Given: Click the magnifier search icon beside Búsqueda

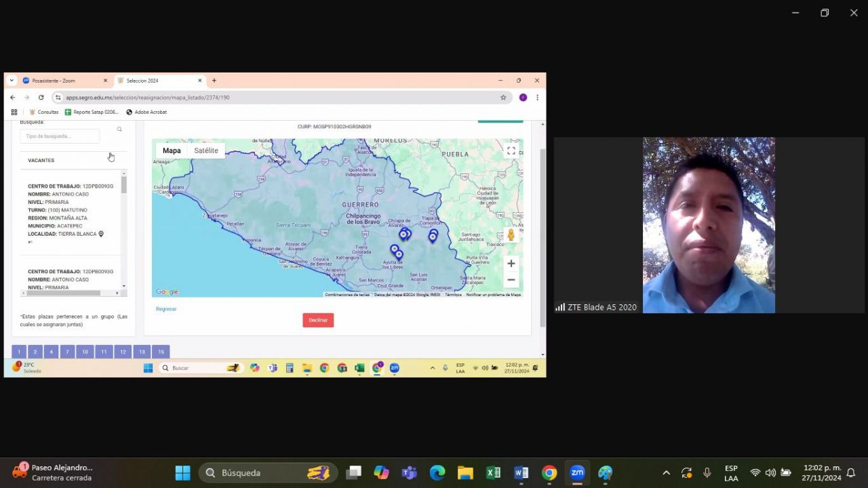Looking at the screenshot, I should [119, 129].
